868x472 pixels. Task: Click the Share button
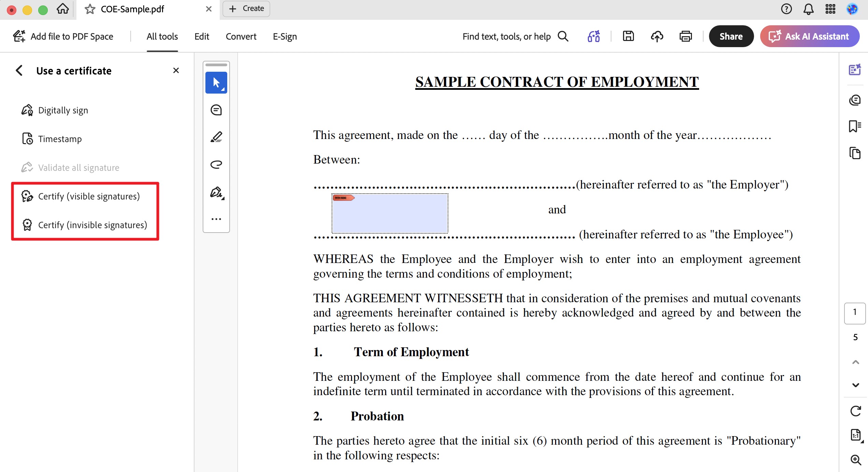[x=731, y=36]
